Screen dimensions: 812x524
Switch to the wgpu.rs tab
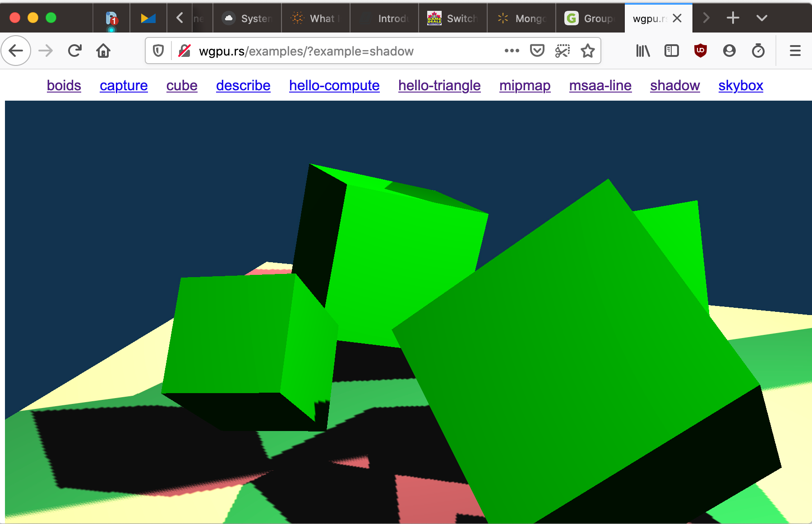pyautogui.click(x=650, y=18)
